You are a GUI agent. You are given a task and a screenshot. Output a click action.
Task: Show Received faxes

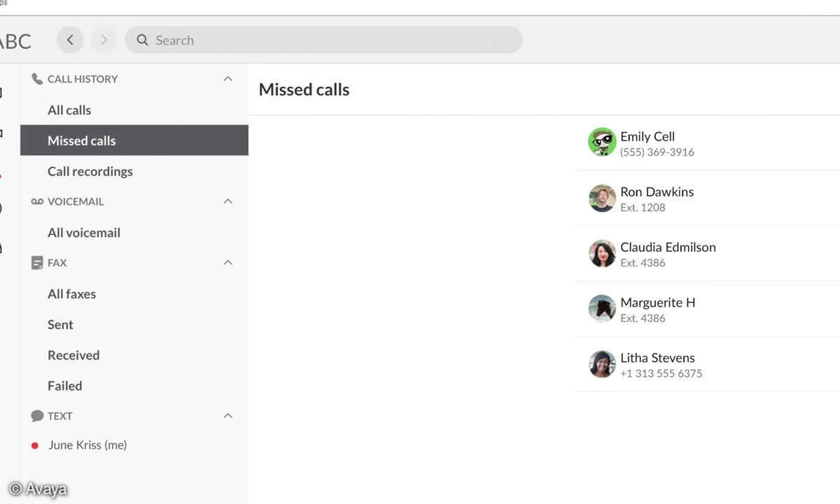point(134,355)
